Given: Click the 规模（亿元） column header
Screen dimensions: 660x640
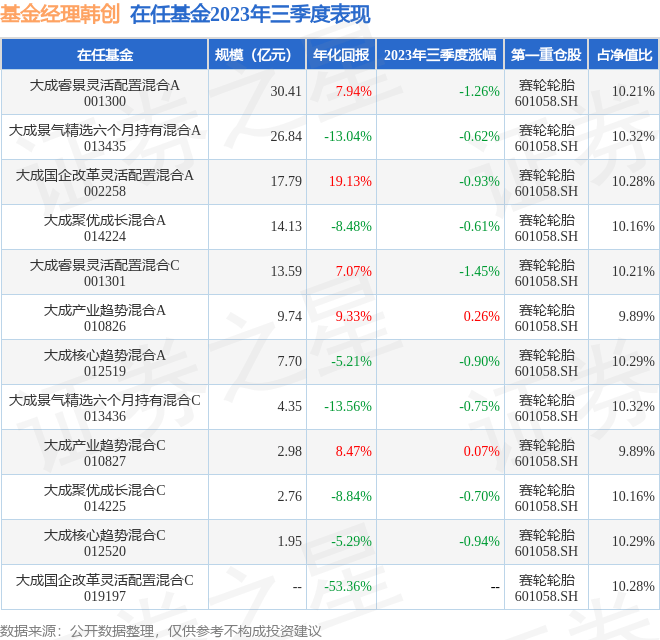Looking at the screenshot, I should point(256,55).
